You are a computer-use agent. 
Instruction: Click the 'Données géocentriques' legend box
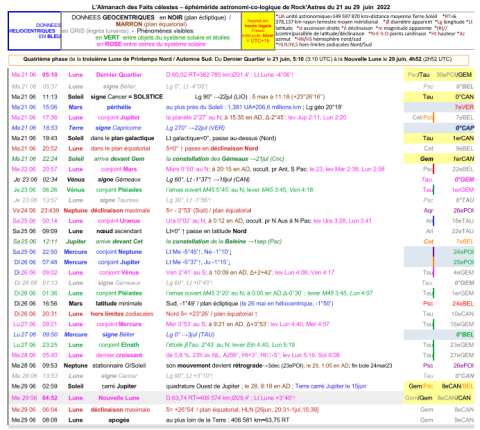pyautogui.click(x=151, y=31)
